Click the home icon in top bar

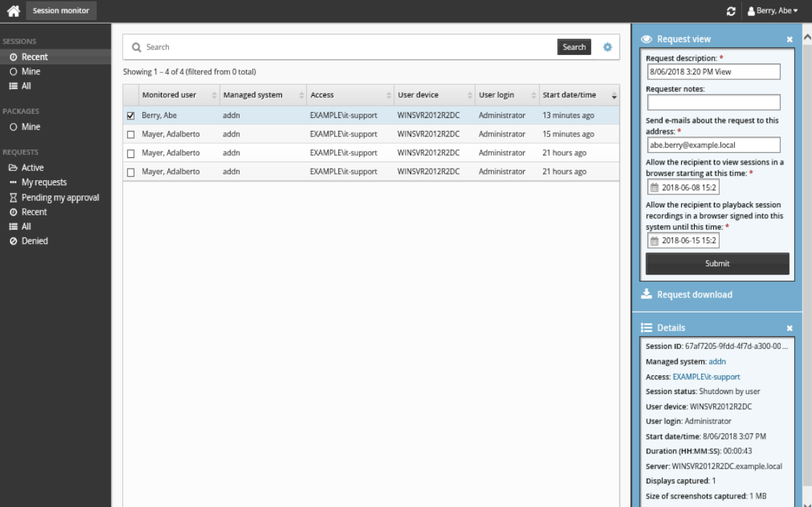[x=13, y=11]
